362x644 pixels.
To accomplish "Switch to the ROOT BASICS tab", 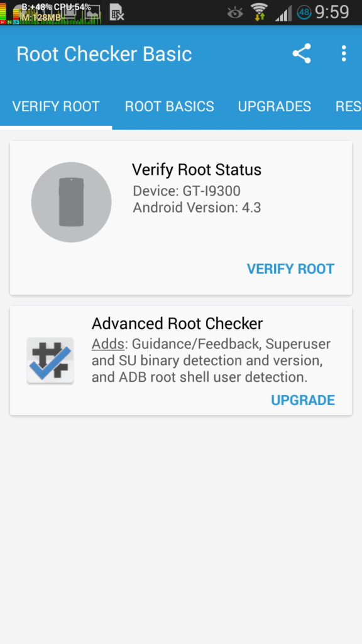I will (x=170, y=106).
